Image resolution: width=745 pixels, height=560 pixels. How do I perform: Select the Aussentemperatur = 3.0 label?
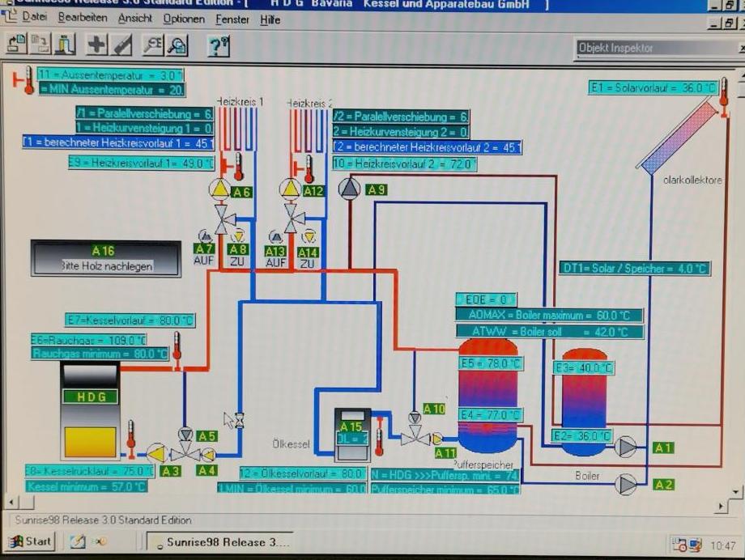(x=110, y=75)
